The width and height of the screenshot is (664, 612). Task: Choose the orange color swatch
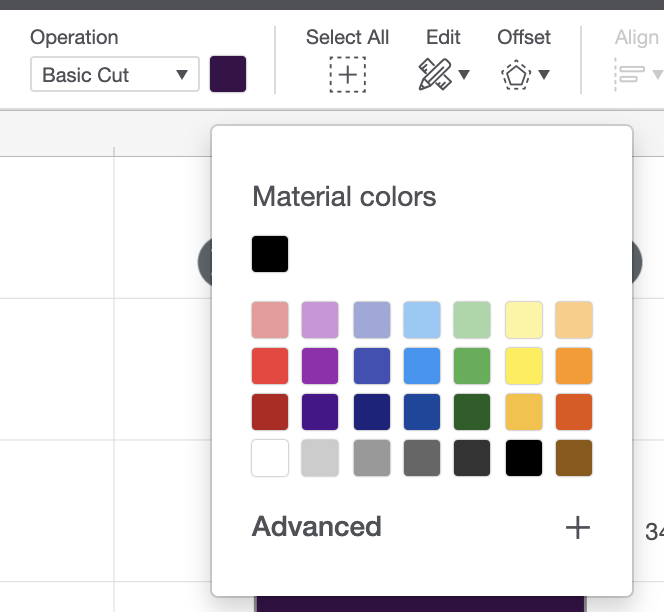point(574,366)
